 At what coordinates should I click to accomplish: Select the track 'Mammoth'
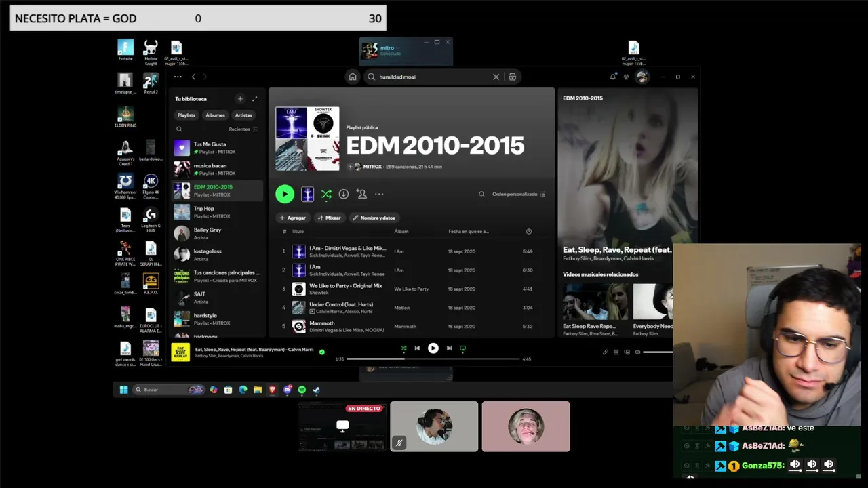coord(322,323)
